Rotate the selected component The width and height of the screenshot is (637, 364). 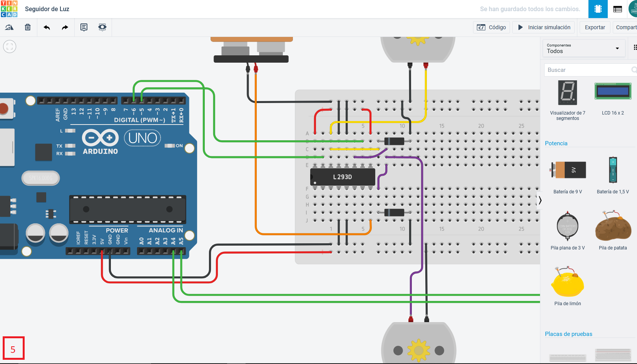tap(9, 27)
